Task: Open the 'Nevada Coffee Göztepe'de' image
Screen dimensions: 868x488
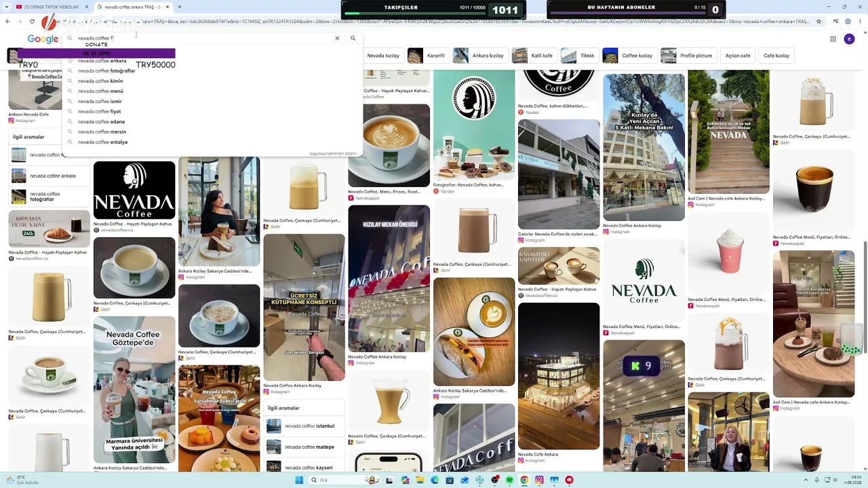Action: point(134,390)
